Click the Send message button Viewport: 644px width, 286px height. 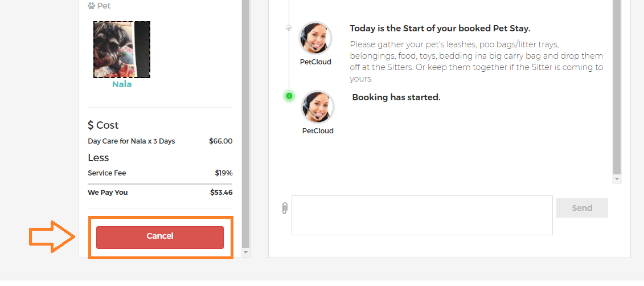(x=582, y=208)
